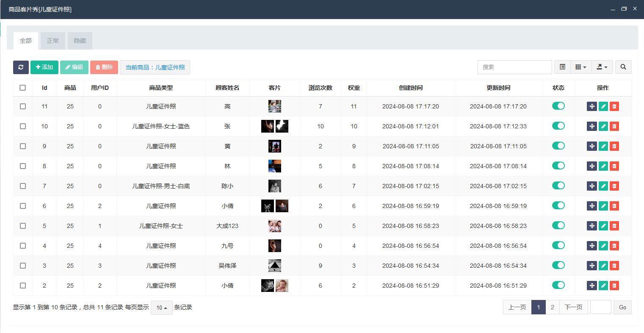
Task: Toggle status switch for row Id 8
Action: [x=558, y=166]
